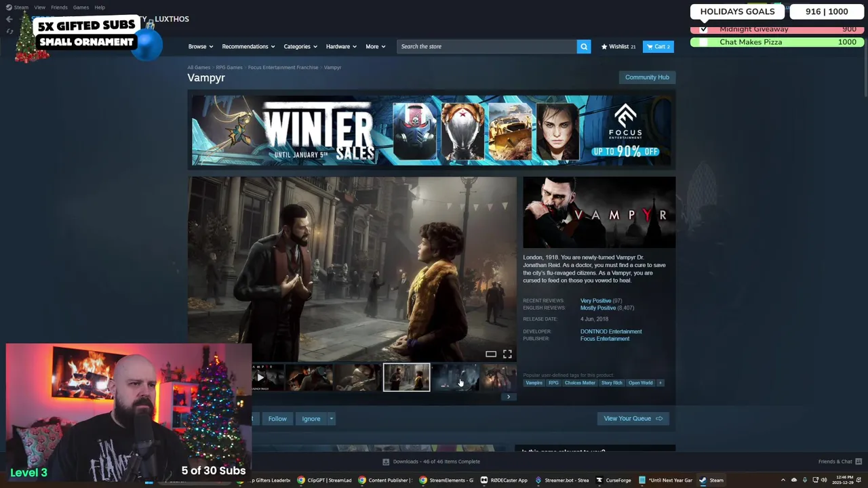Click the thumbnail strip next arrow

[x=509, y=396]
